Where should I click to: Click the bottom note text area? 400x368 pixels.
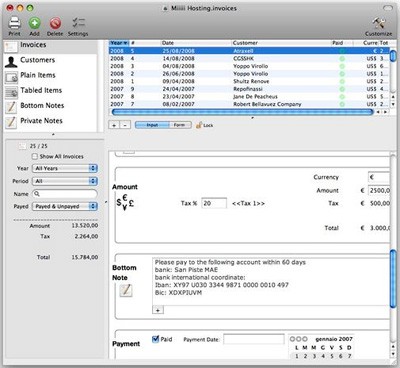click(x=271, y=281)
